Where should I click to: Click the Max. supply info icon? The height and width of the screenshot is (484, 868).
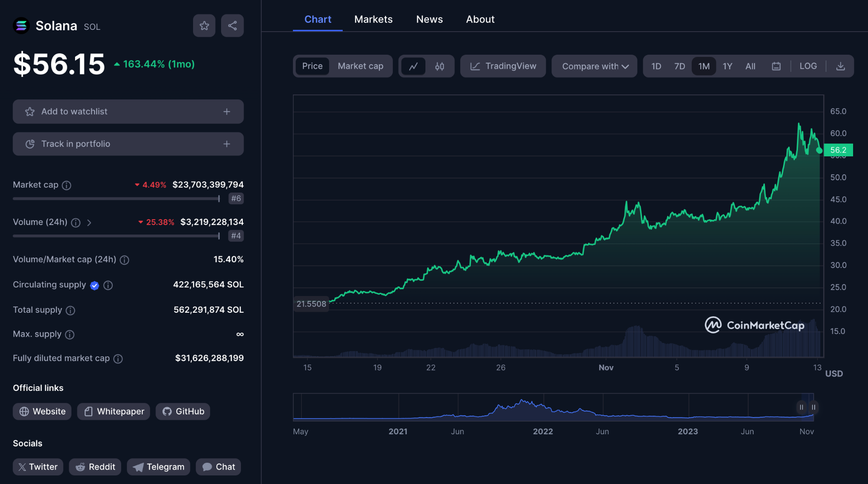point(70,334)
